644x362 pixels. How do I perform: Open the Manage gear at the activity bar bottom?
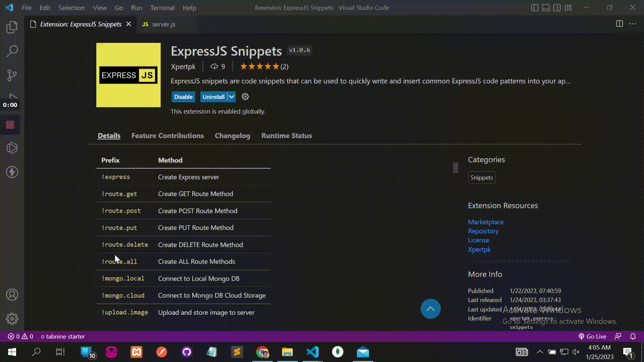[x=12, y=319]
